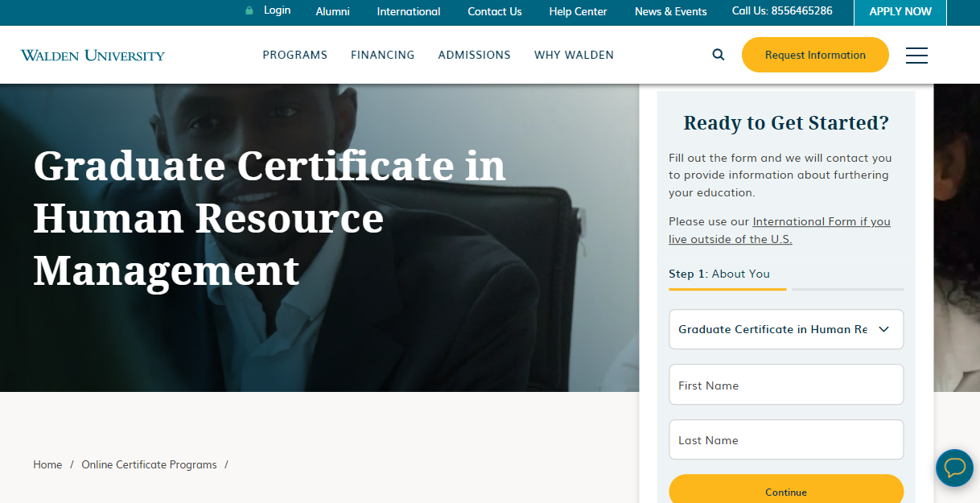Go to the Alumni page
The height and width of the screenshot is (503, 980).
(x=333, y=11)
